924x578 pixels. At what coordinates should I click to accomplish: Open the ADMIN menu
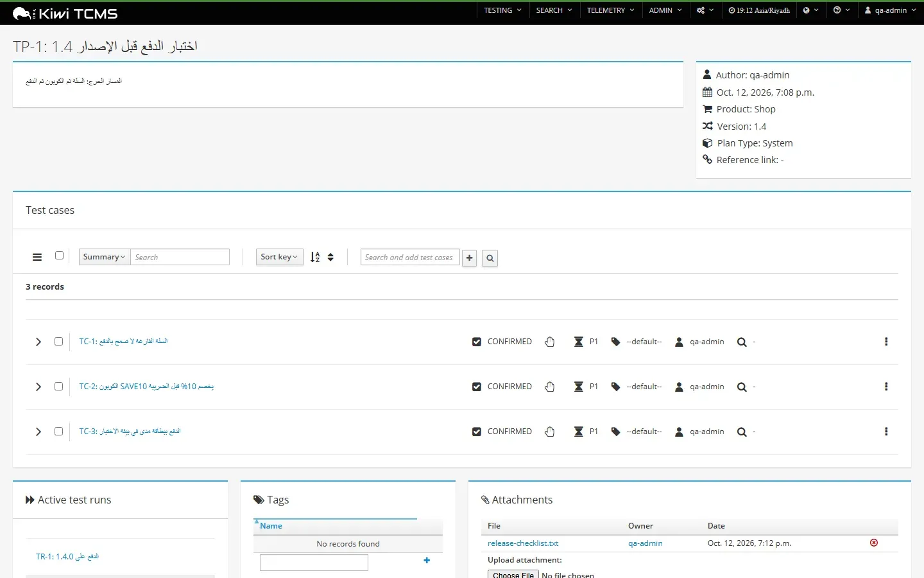665,10
